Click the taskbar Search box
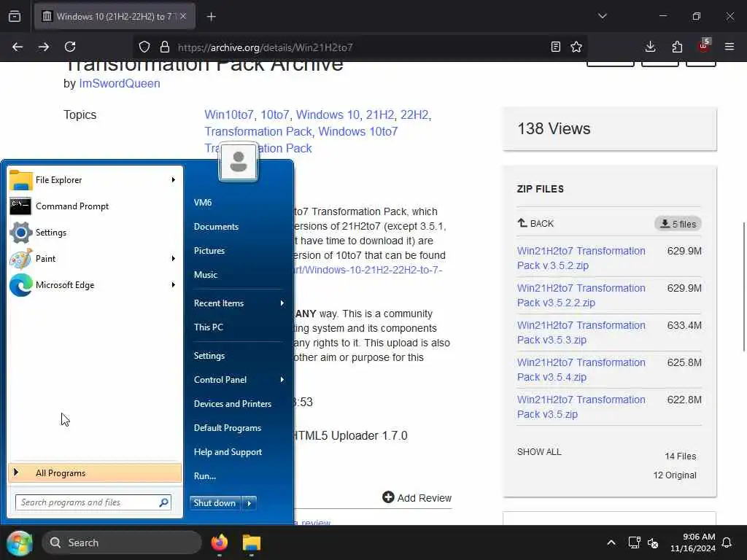Screen dimensions: 747x560 click(x=122, y=542)
